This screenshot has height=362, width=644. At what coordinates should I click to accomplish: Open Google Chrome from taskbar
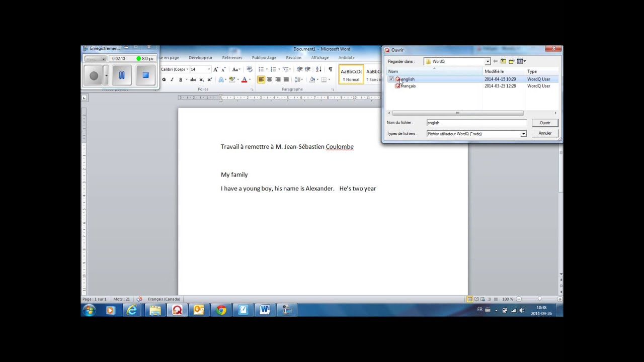pos(221,310)
